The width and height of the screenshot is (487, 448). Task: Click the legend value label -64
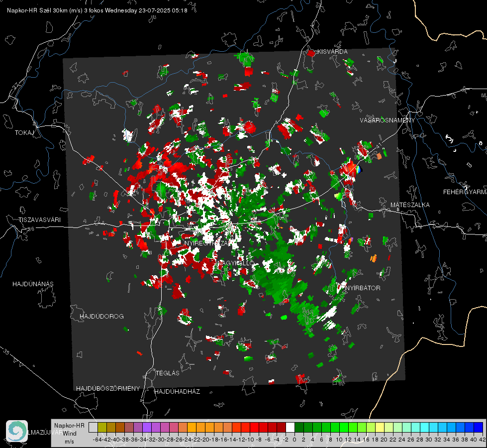pyautogui.click(x=97, y=440)
